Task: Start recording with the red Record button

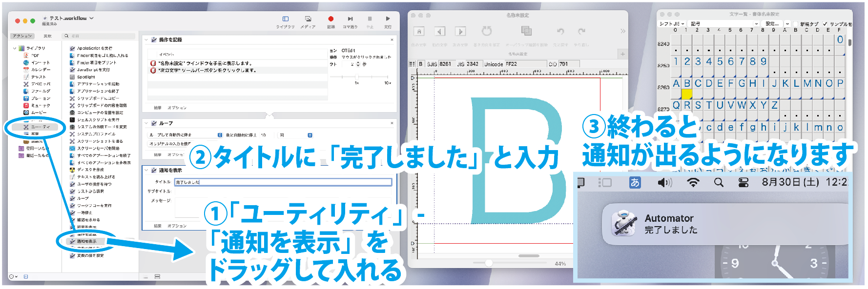Action: (x=331, y=19)
